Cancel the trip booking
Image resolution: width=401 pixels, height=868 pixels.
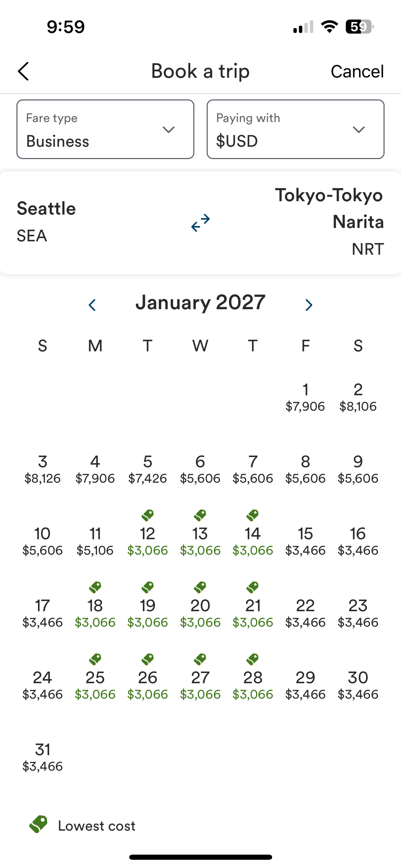pyautogui.click(x=357, y=71)
